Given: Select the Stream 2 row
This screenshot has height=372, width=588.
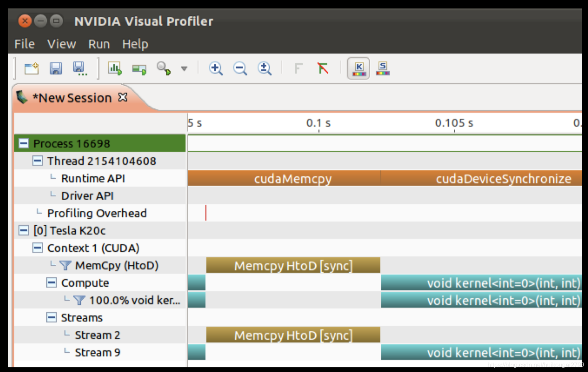Looking at the screenshot, I should pyautogui.click(x=100, y=335).
